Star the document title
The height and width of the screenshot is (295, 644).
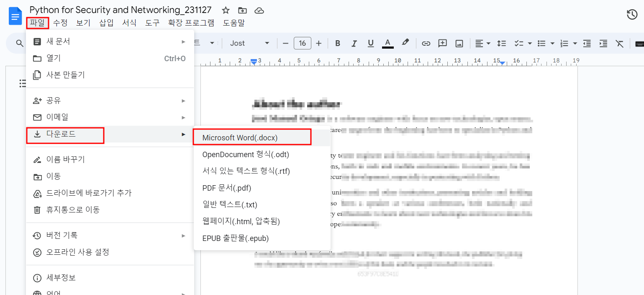(x=226, y=10)
